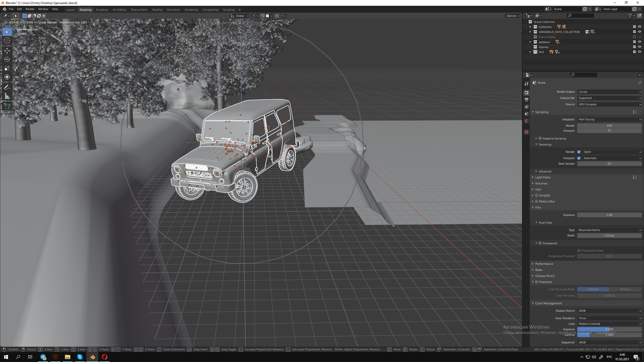The height and width of the screenshot is (362, 644).
Task: Open the Integrator Path Tracing dropdown
Action: click(609, 119)
